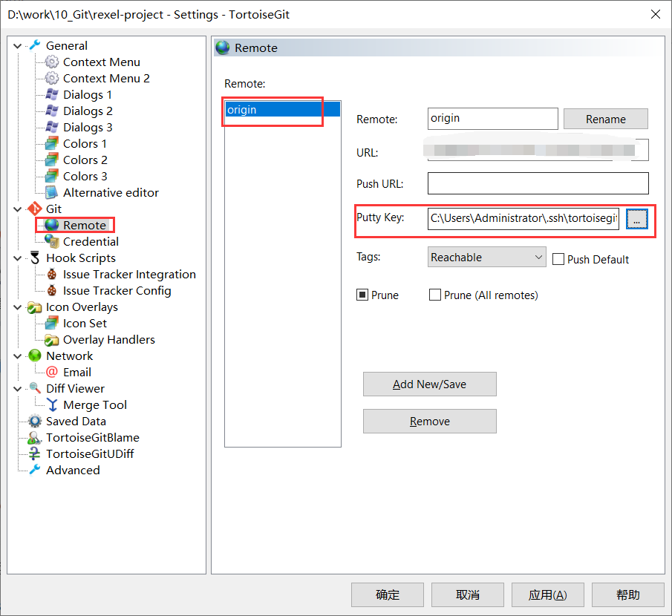672x616 pixels.
Task: Cancel with the 取消 button
Action: [468, 594]
